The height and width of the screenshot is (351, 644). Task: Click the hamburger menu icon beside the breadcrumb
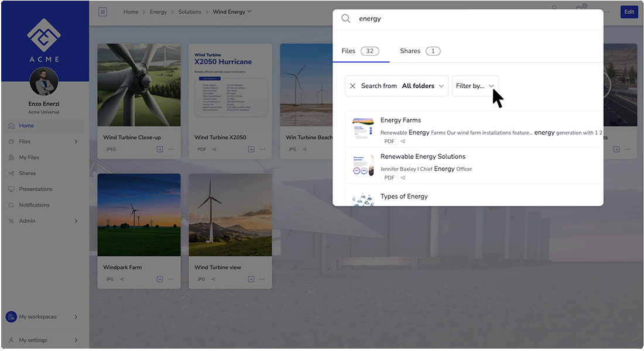(x=103, y=12)
